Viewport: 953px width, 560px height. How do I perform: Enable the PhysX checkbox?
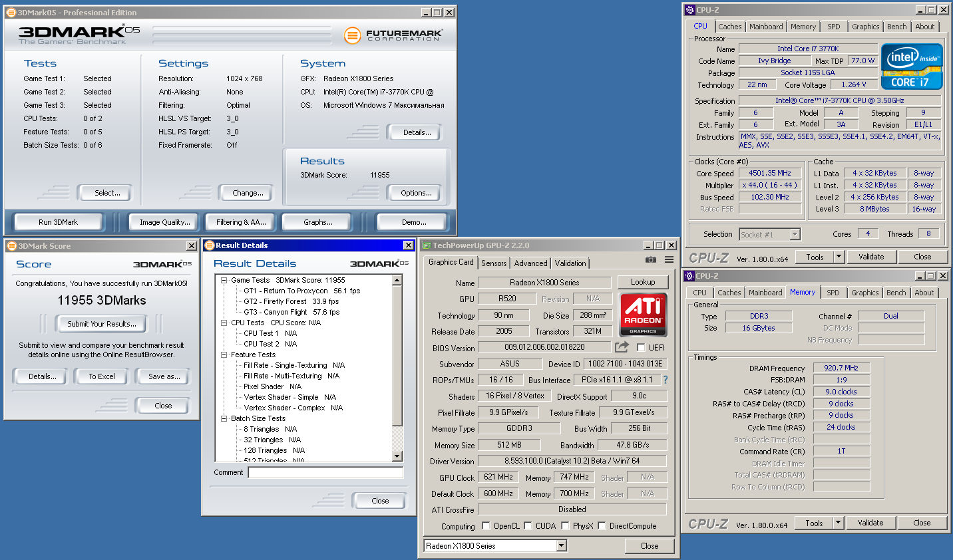(x=565, y=525)
